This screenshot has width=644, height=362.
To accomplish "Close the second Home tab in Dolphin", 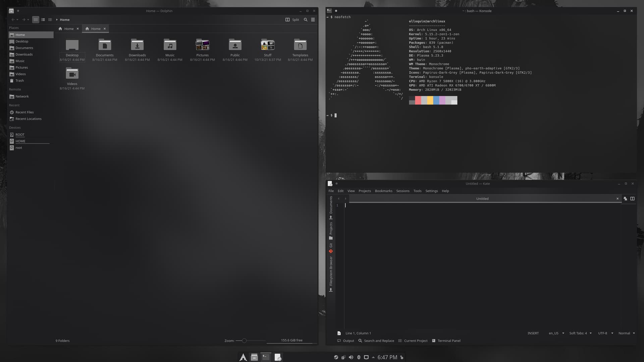I will click(x=105, y=29).
